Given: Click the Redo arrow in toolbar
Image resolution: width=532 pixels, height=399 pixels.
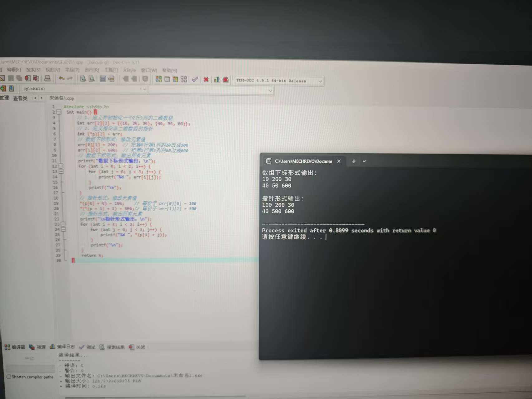Looking at the screenshot, I should (70, 78).
